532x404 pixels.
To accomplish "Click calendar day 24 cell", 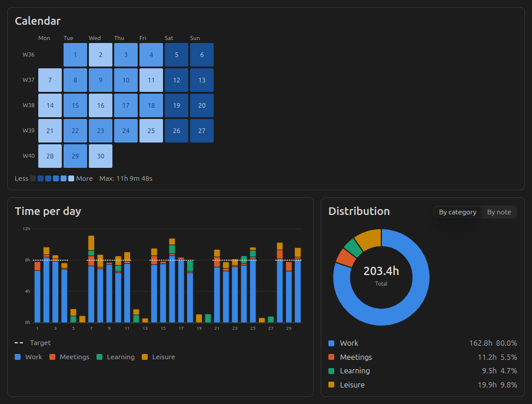I will click(126, 131).
